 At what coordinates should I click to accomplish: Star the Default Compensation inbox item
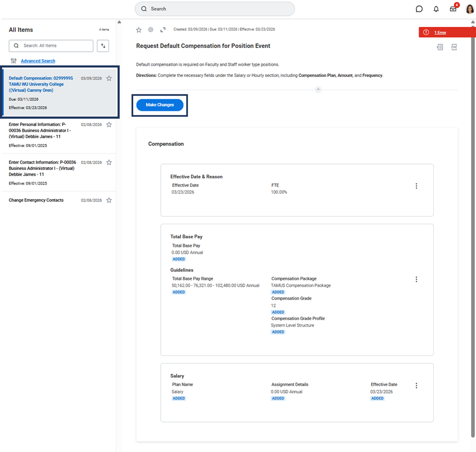[x=109, y=79]
